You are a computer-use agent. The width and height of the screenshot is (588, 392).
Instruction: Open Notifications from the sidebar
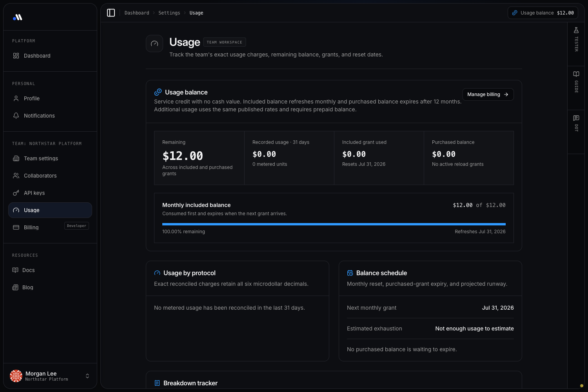tap(50, 116)
